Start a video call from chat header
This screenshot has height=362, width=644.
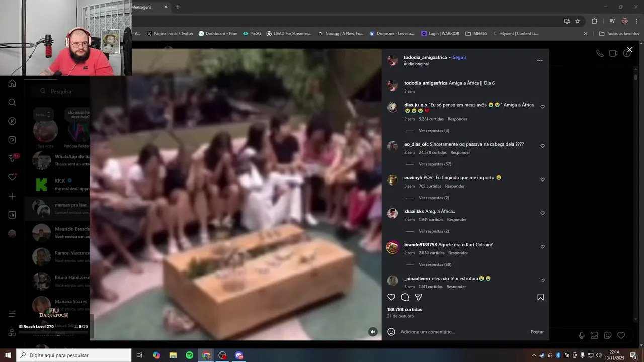pos(613,53)
